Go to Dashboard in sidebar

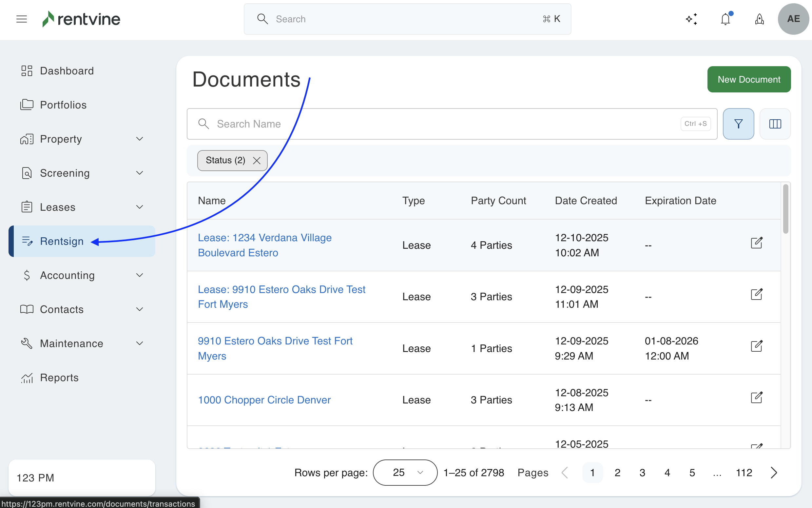67,71
